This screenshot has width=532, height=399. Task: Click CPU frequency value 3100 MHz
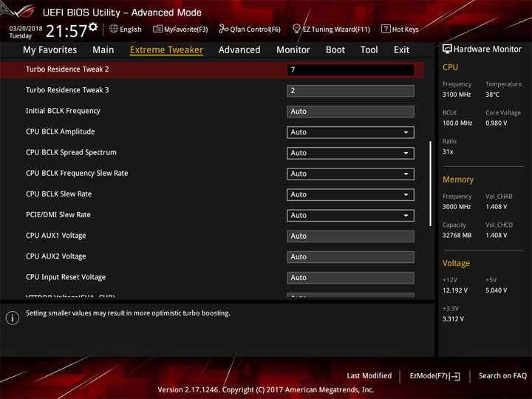pyautogui.click(x=457, y=95)
